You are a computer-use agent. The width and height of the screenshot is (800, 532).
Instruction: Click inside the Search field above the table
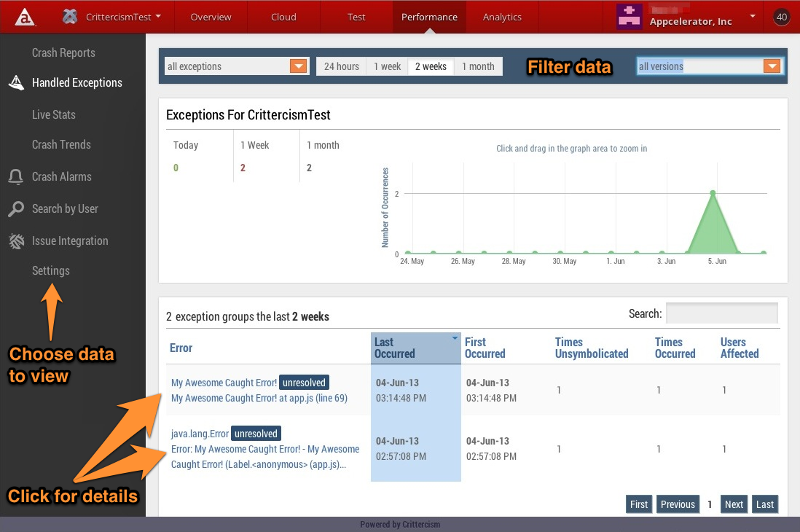[x=721, y=313]
